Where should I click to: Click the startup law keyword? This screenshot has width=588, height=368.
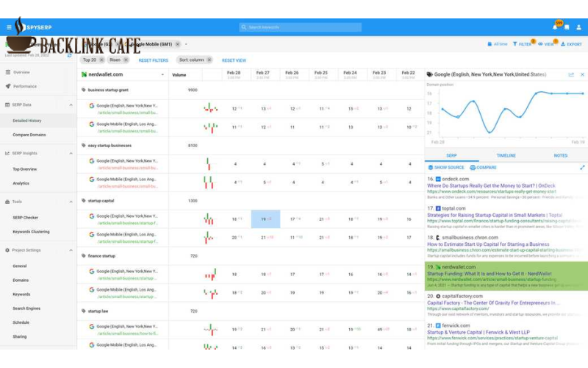[x=98, y=311]
